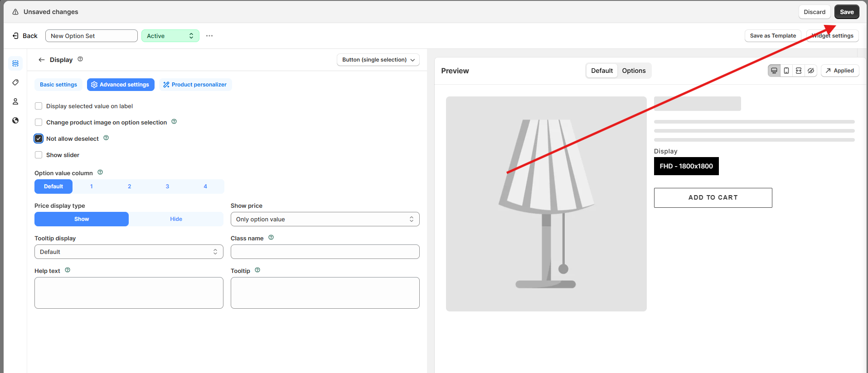868x373 pixels.
Task: Click the Save button
Action: 846,12
